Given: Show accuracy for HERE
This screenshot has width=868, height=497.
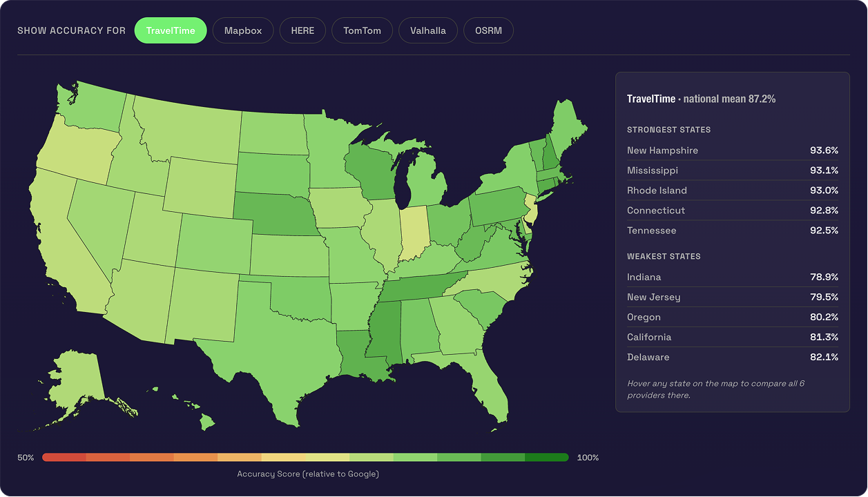Looking at the screenshot, I should pyautogui.click(x=302, y=30).
